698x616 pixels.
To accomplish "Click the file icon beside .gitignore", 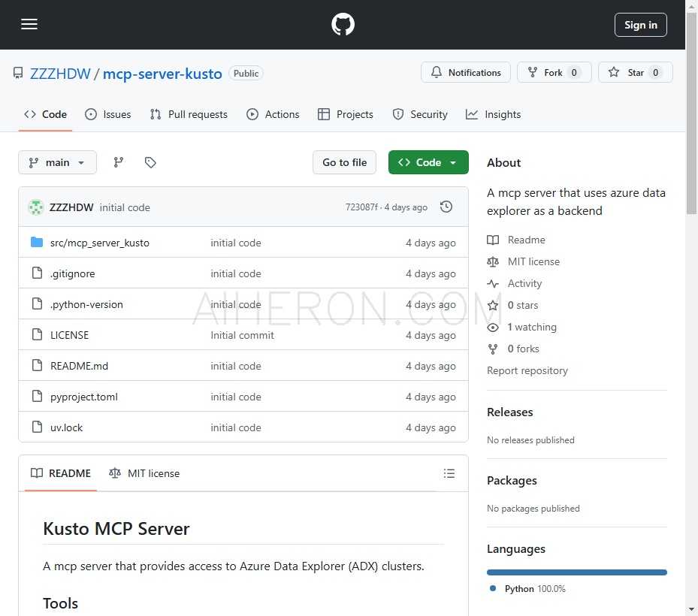I will pyautogui.click(x=38, y=273).
